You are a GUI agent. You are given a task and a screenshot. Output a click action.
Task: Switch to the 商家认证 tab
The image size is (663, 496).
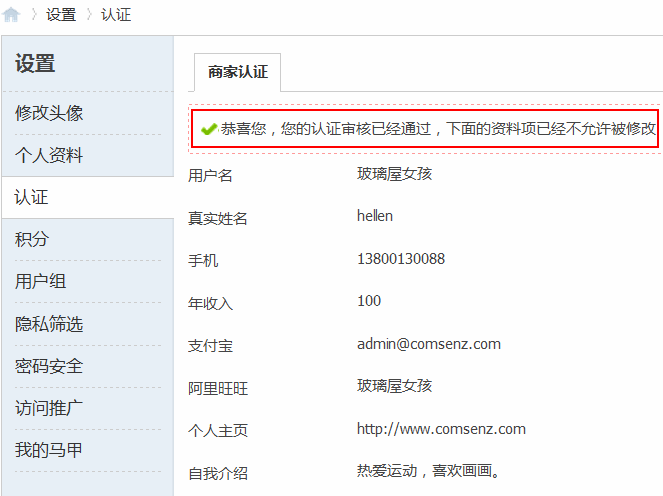coord(238,72)
